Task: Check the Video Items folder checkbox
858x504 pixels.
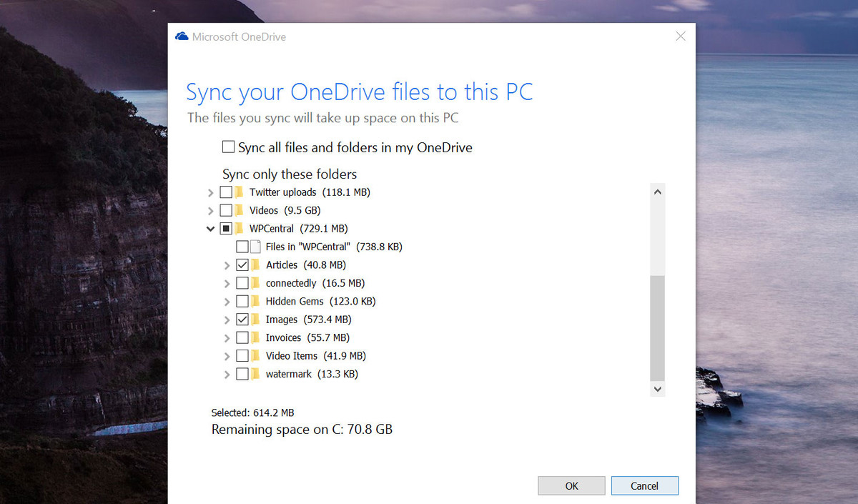Action: click(x=242, y=355)
